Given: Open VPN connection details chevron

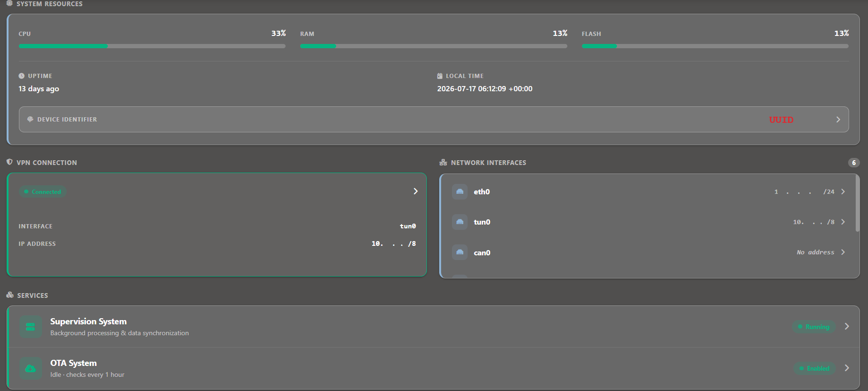Looking at the screenshot, I should coord(416,191).
